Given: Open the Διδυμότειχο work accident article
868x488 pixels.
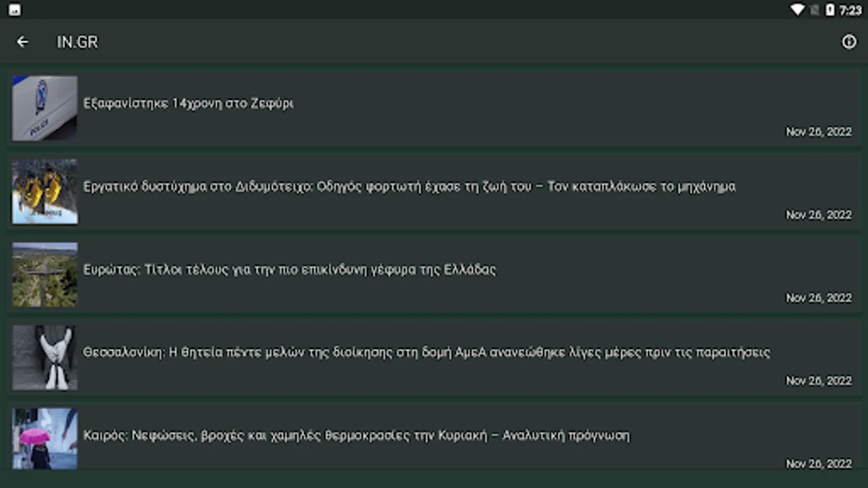Looking at the screenshot, I should [x=409, y=187].
